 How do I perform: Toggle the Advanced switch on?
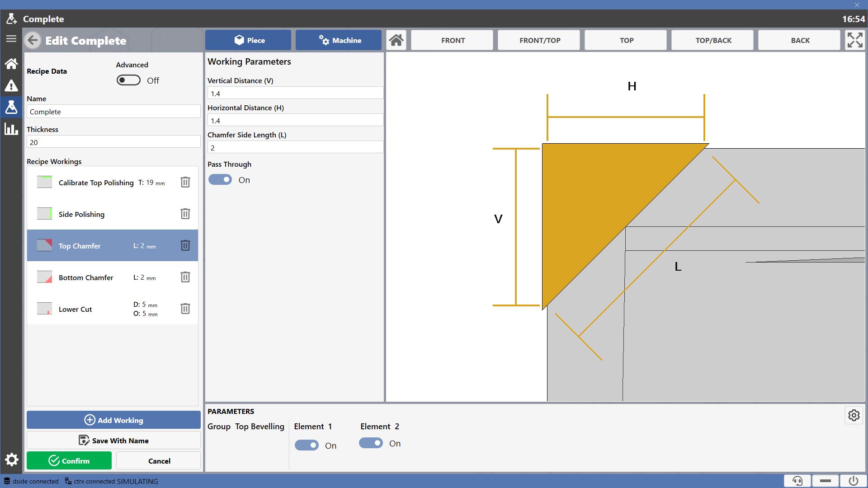coord(128,80)
